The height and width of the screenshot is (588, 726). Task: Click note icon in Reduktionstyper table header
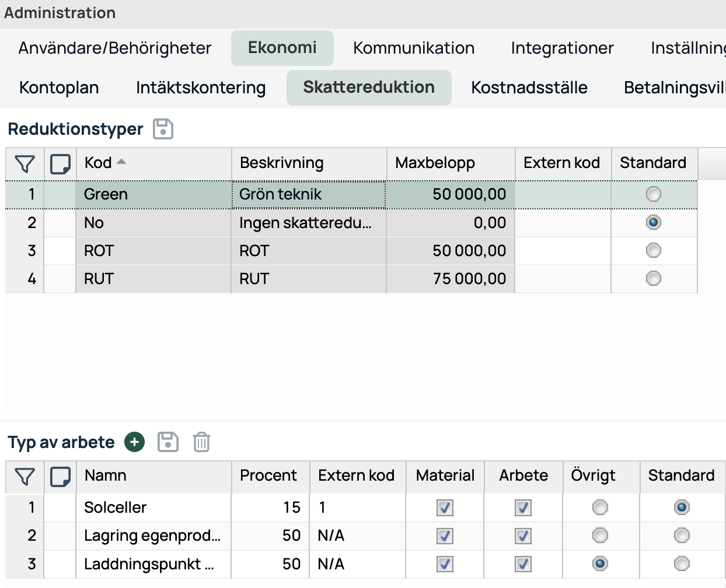click(60, 164)
